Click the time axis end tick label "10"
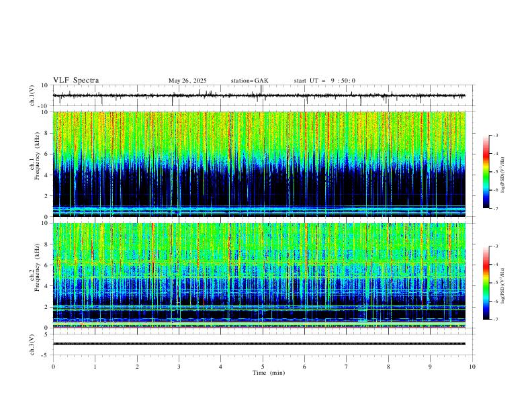 click(472, 367)
